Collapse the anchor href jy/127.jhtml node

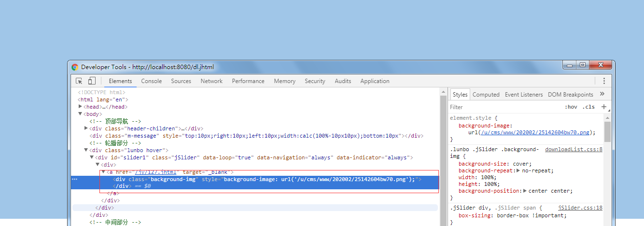coord(103,172)
